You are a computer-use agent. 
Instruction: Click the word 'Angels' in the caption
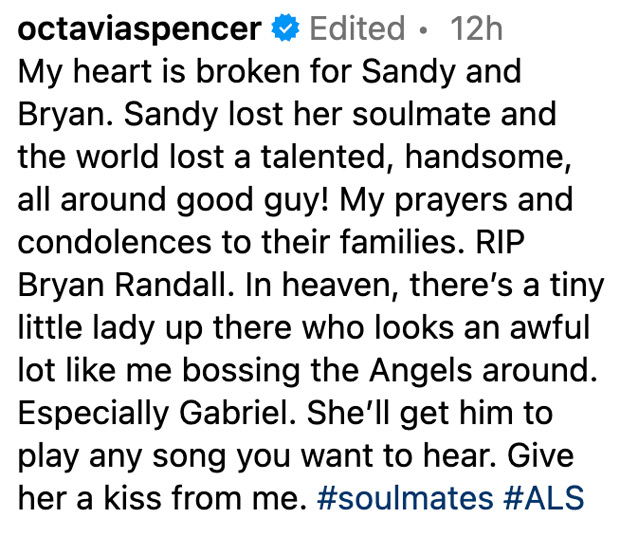(x=421, y=372)
